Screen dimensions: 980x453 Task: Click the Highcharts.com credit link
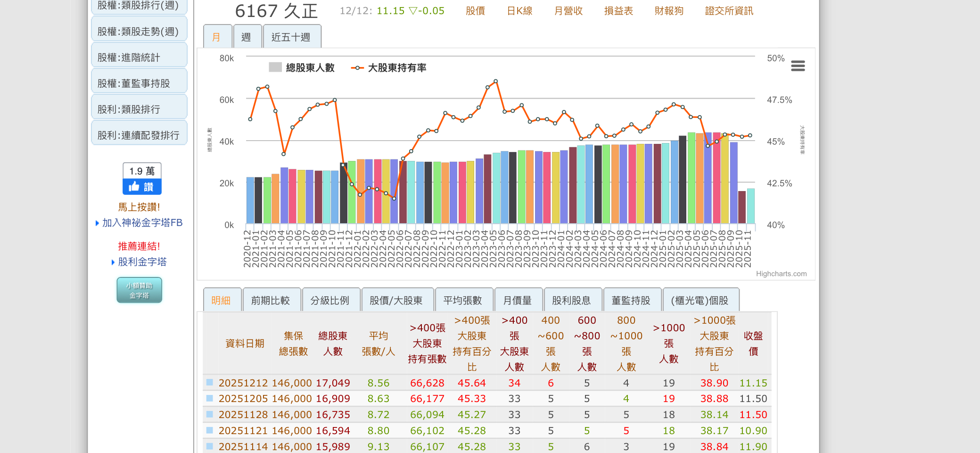[781, 274]
